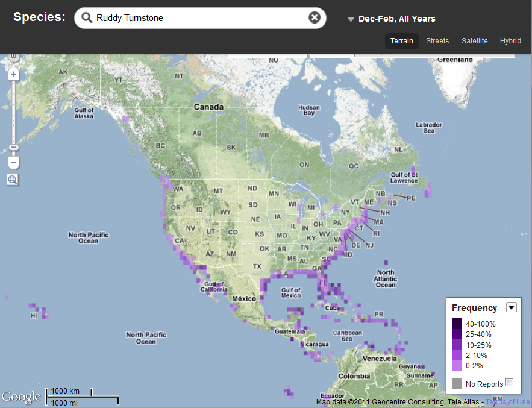Click the 40-100% frequency color swatch
The image size is (532, 408).
pyautogui.click(x=456, y=324)
